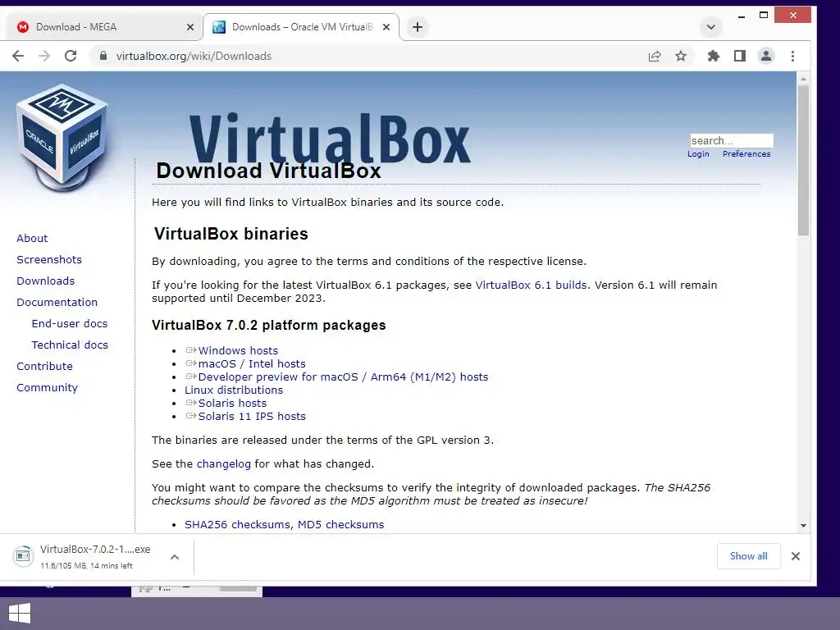Open a new browser tab

coord(418,27)
